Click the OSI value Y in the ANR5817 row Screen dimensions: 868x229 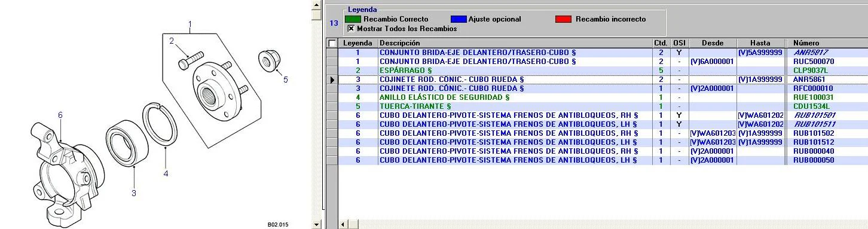pyautogui.click(x=679, y=53)
